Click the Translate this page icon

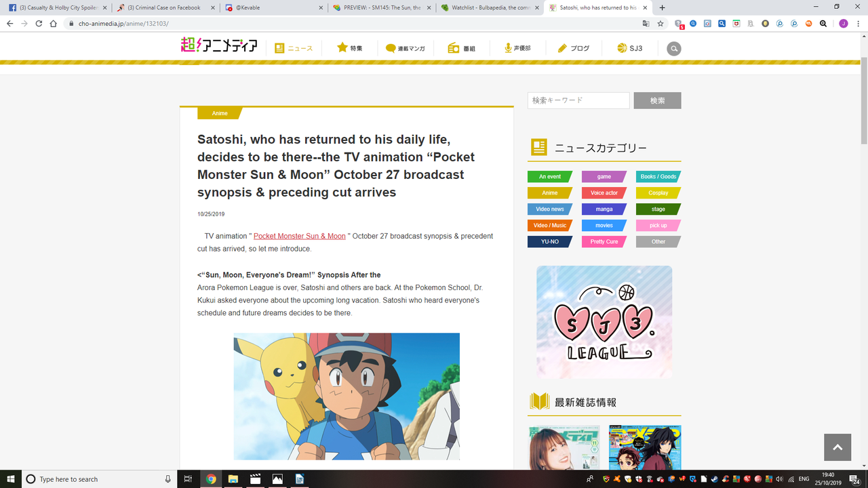pos(646,23)
